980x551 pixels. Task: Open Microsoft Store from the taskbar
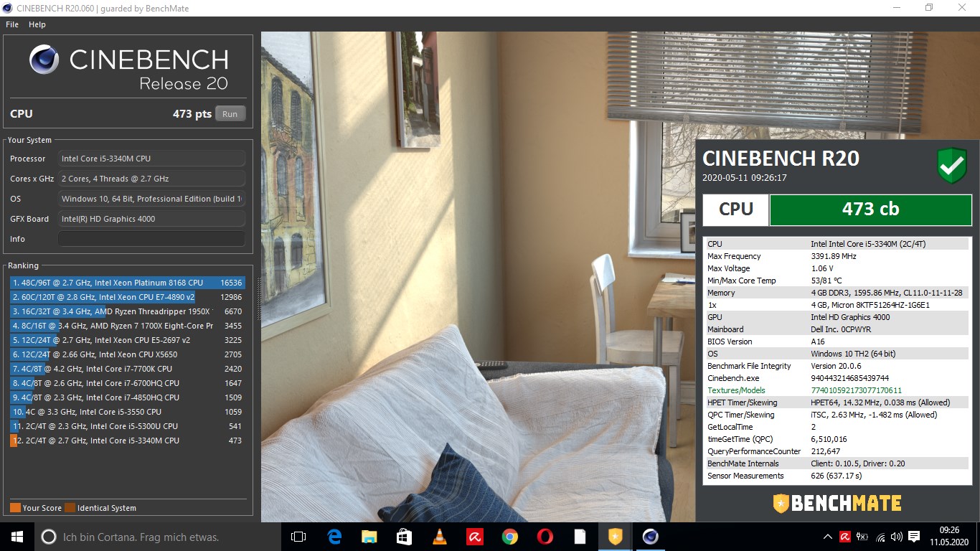click(x=404, y=537)
